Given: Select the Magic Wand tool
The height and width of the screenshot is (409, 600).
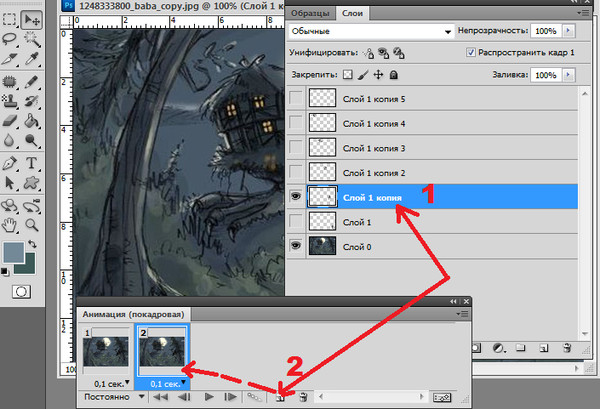Looking at the screenshot, I should pos(31,39).
